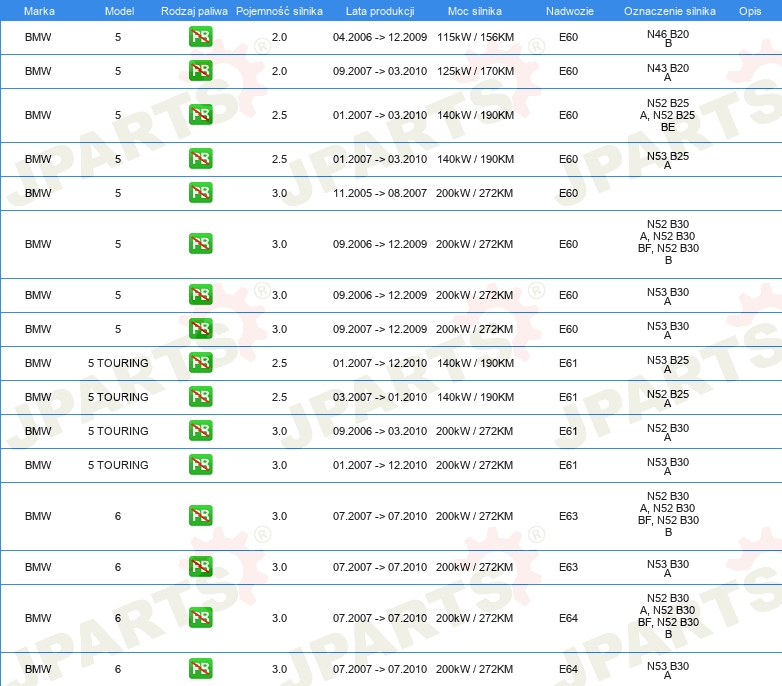782x686 pixels.
Task: Select the Pojemność silnika column header
Action: coord(279,11)
